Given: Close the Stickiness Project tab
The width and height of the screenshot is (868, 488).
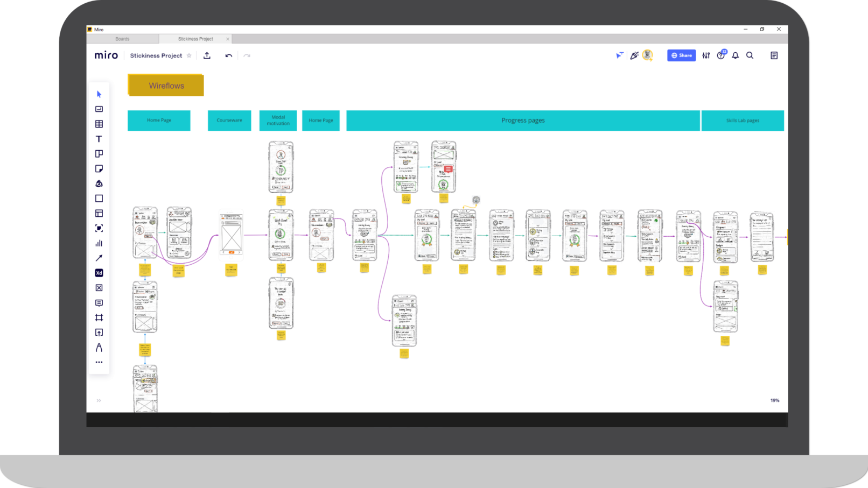Looking at the screenshot, I should tap(228, 39).
